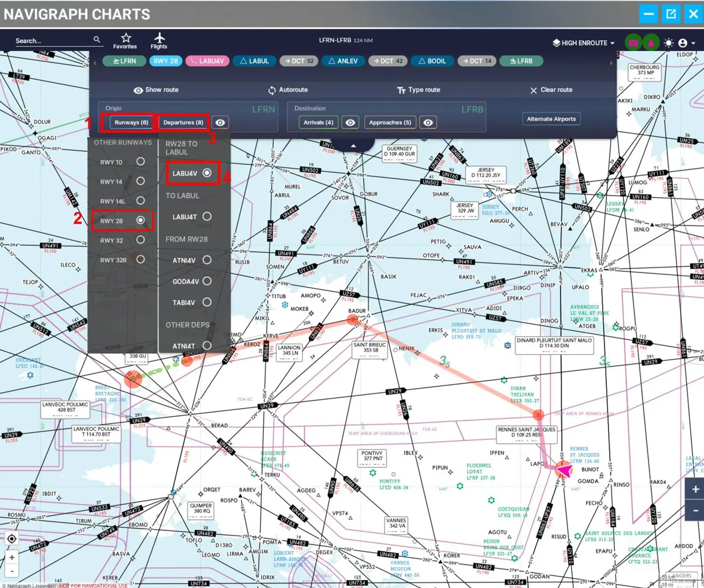Click the small plus zoom button

[x=12, y=558]
